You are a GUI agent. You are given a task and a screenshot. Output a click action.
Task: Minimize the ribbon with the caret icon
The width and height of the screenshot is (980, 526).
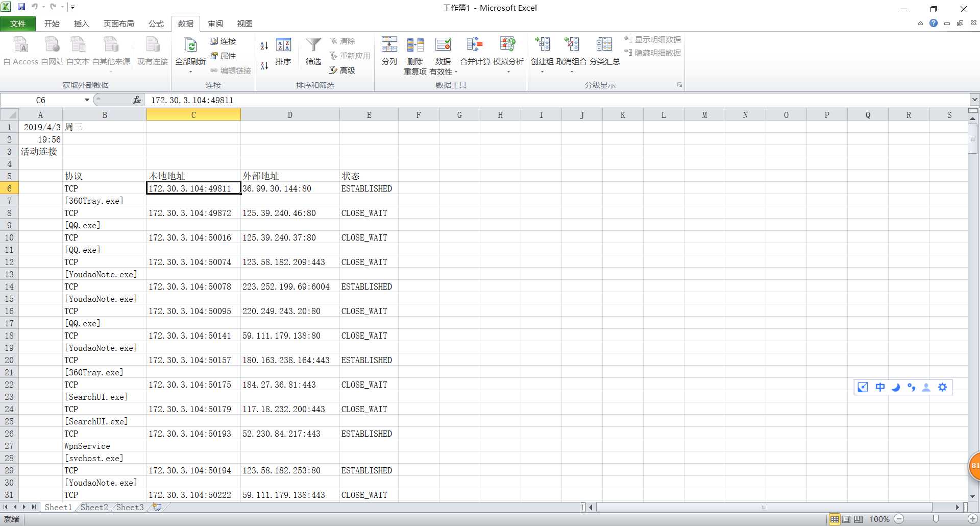(x=920, y=23)
